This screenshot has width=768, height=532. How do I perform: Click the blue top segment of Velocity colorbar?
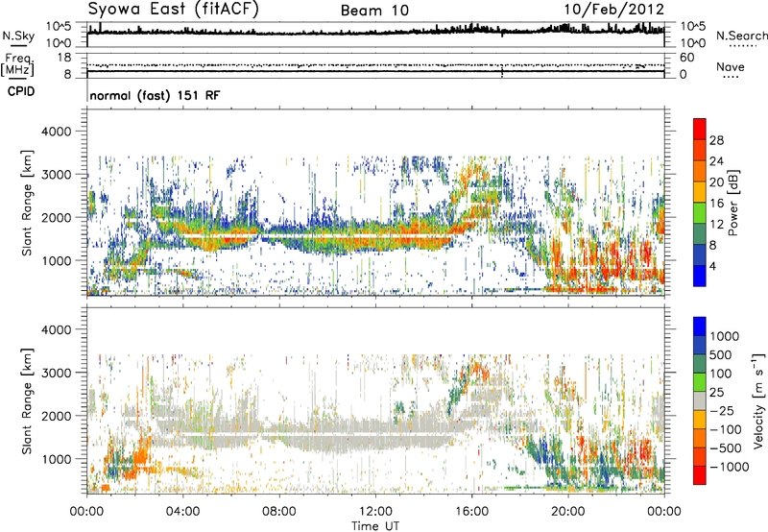pyautogui.click(x=700, y=326)
